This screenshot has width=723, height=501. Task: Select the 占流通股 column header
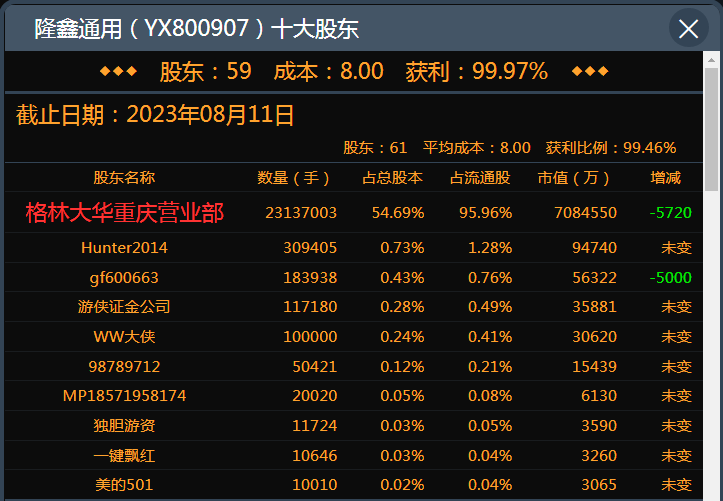pos(480,178)
